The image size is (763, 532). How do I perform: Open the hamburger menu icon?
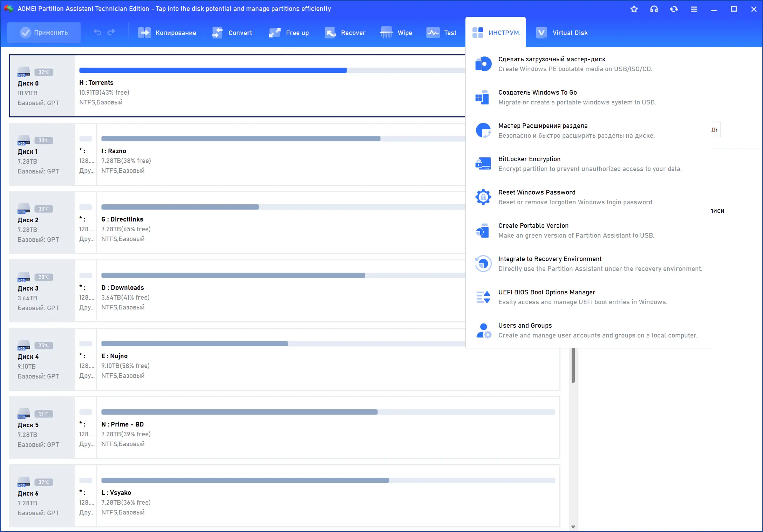pos(694,9)
